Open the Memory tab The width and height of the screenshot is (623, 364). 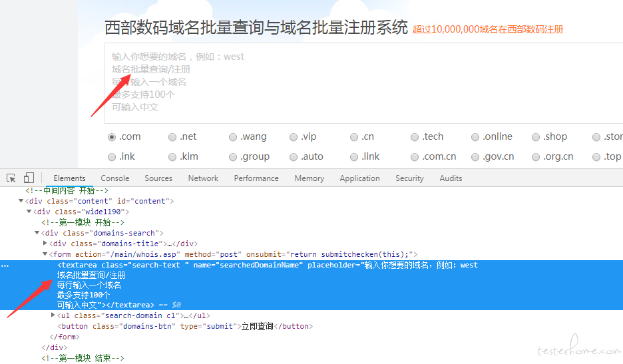[x=309, y=178]
